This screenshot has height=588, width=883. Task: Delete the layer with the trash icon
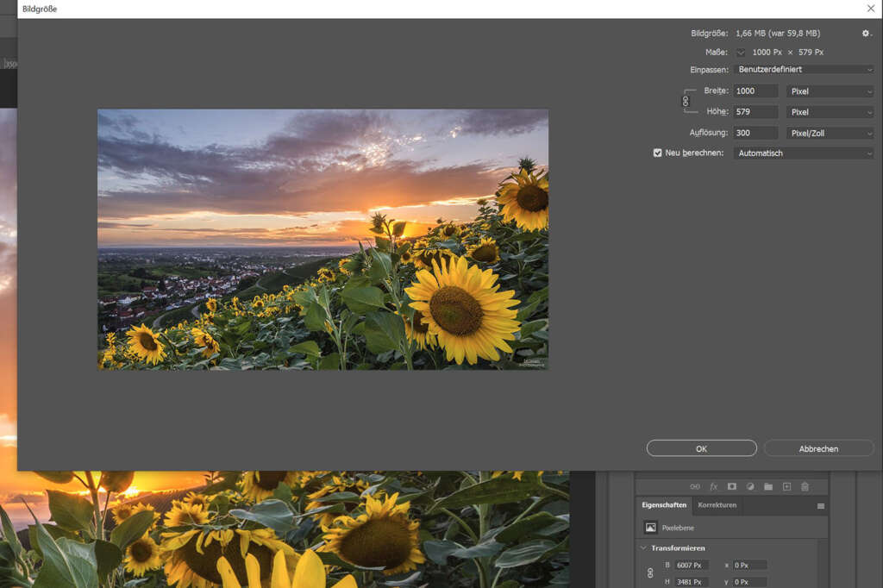point(805,485)
